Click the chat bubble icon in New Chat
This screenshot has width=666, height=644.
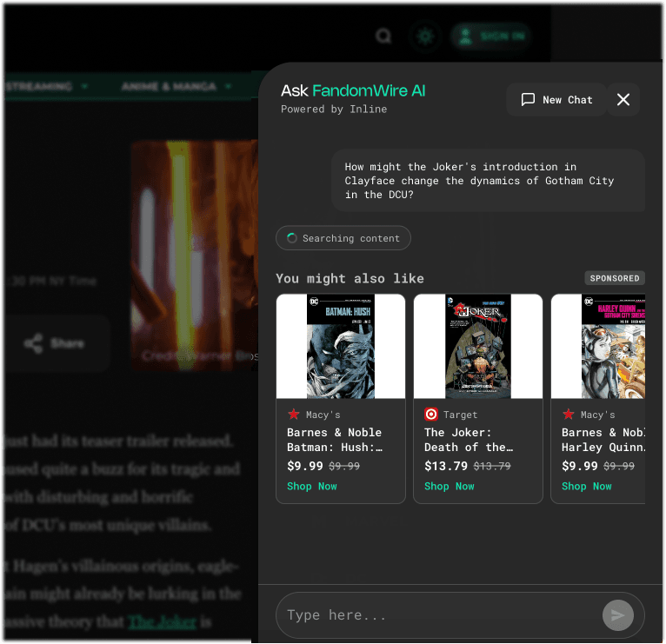tap(528, 100)
